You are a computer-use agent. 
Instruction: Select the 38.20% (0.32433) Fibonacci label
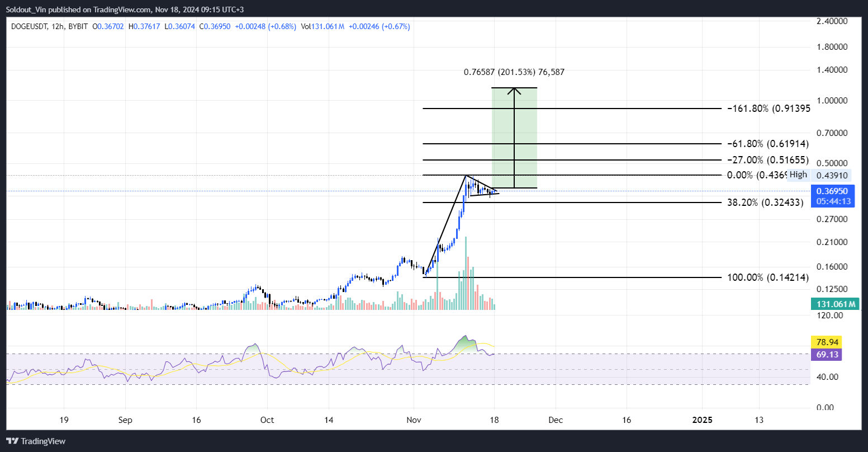pos(765,203)
